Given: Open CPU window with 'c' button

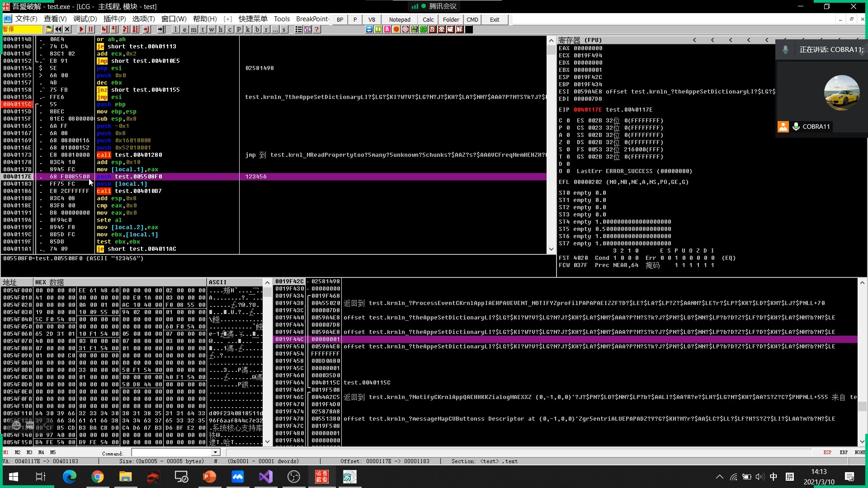Looking at the screenshot, I should click(x=230, y=29).
